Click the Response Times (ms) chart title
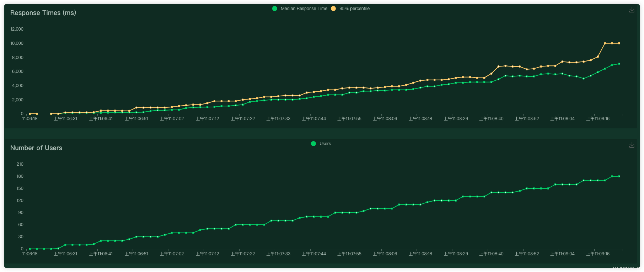Screen dimensions: 644x272 (43, 13)
